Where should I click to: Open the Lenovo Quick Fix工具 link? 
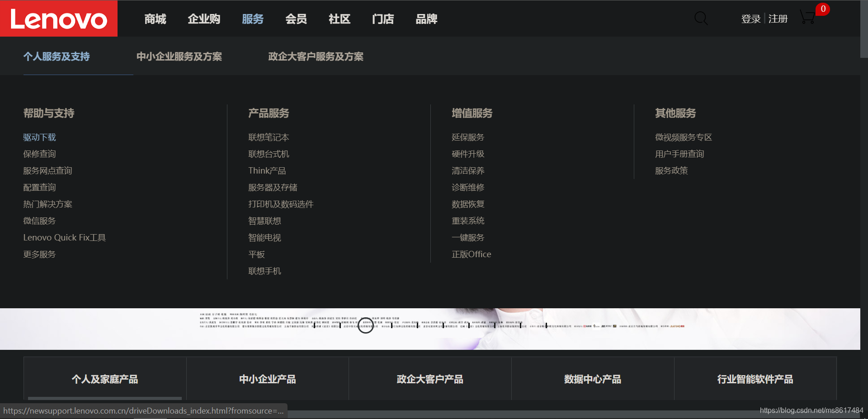coord(65,238)
